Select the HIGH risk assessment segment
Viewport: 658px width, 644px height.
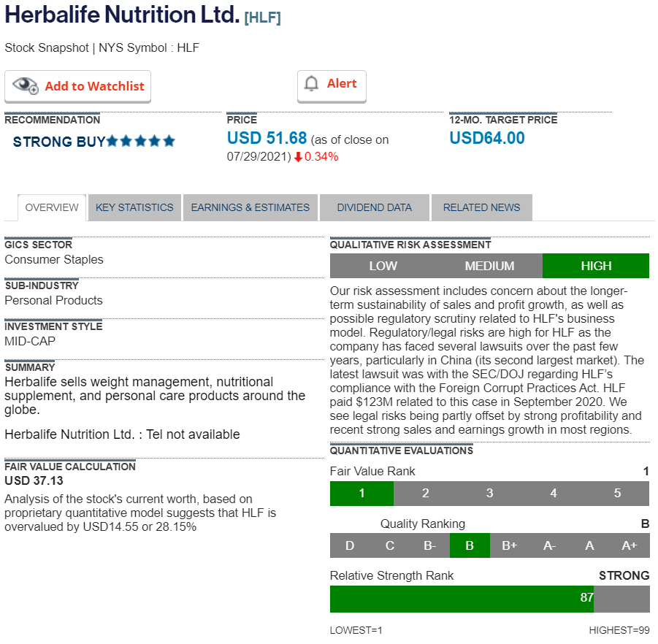596,266
